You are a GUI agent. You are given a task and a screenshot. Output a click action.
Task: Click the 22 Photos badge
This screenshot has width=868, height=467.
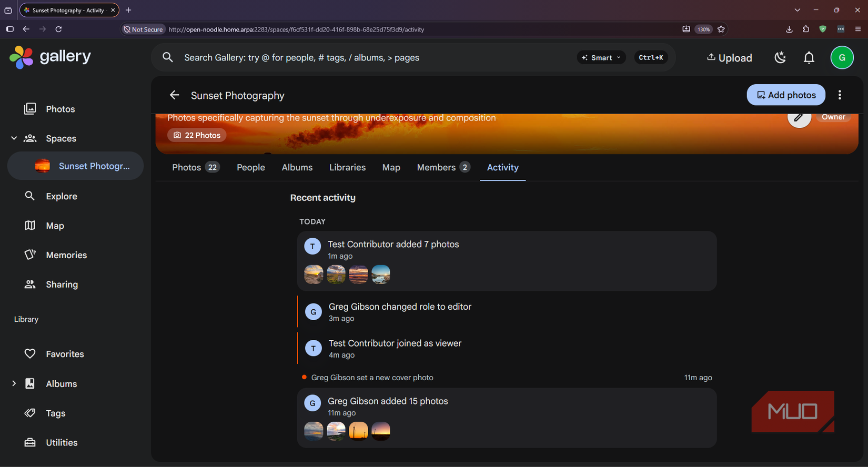(x=197, y=135)
